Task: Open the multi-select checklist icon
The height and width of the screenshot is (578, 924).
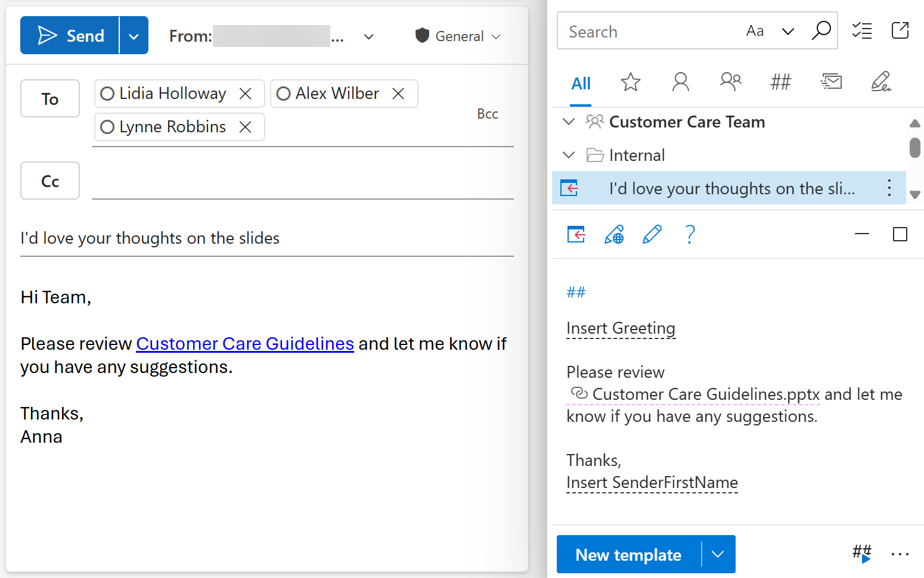Action: 861,30
